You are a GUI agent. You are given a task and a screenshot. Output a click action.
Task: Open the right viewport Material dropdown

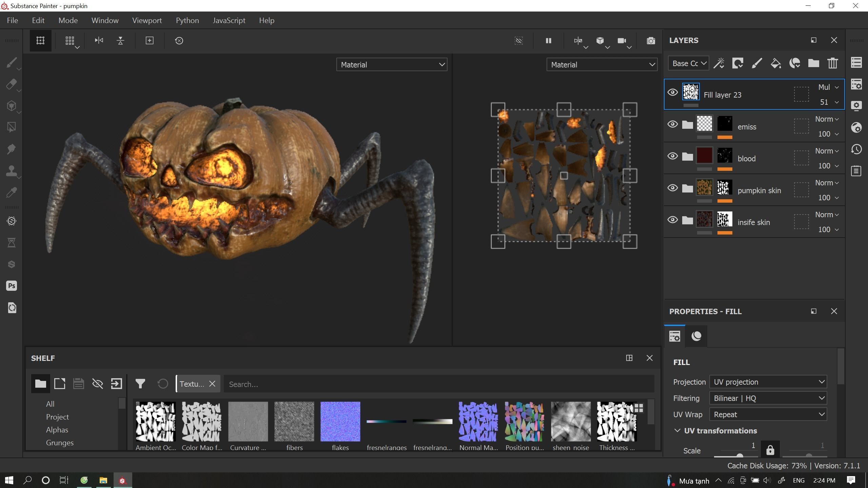[x=602, y=64]
